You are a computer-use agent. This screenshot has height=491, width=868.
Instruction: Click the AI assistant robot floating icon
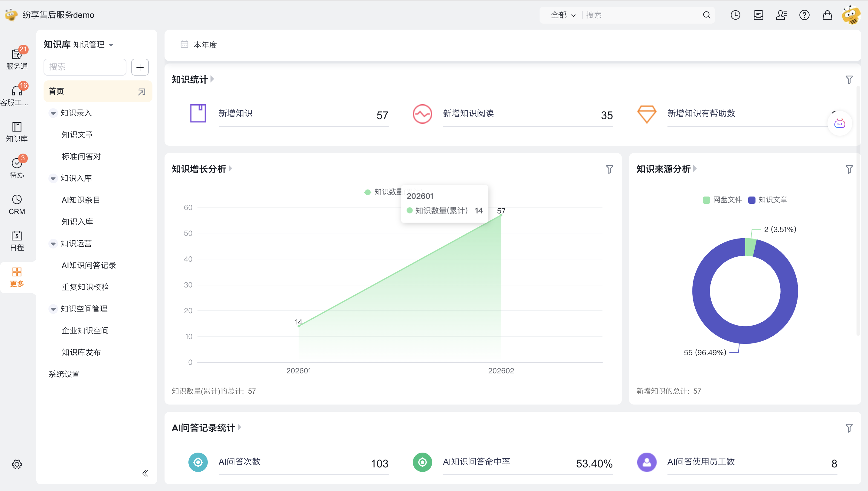(x=839, y=123)
